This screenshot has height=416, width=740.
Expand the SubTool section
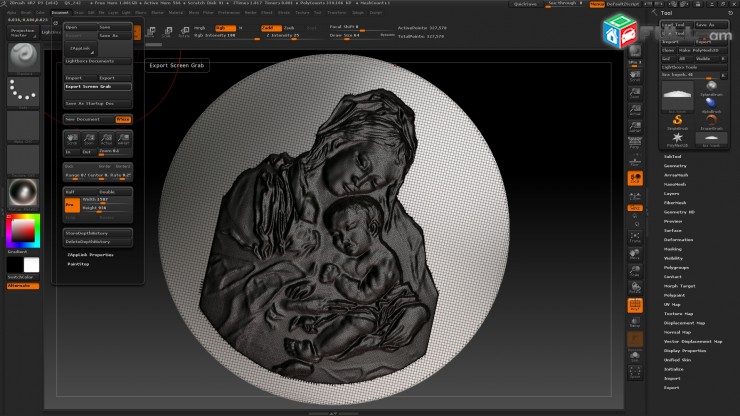pos(673,156)
